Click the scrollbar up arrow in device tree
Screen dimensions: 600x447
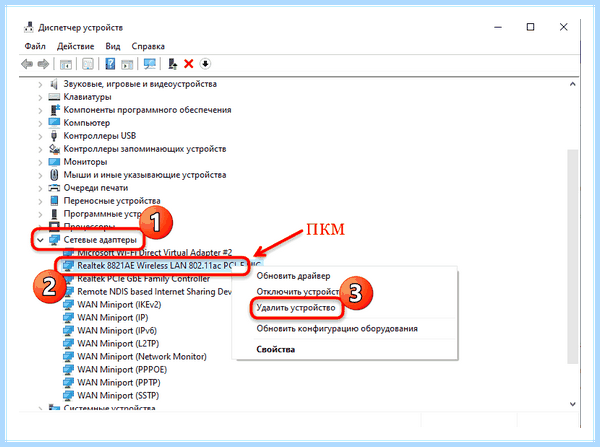pos(572,84)
